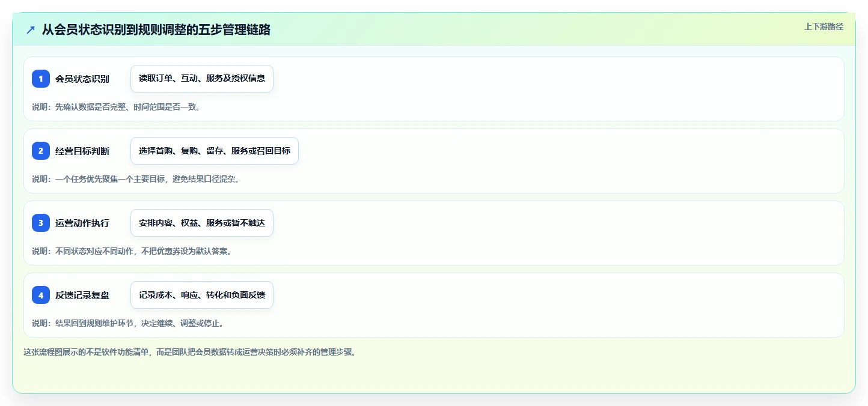This screenshot has height=406, width=868.
Task: Click the step number 1 badge
Action: (x=41, y=79)
